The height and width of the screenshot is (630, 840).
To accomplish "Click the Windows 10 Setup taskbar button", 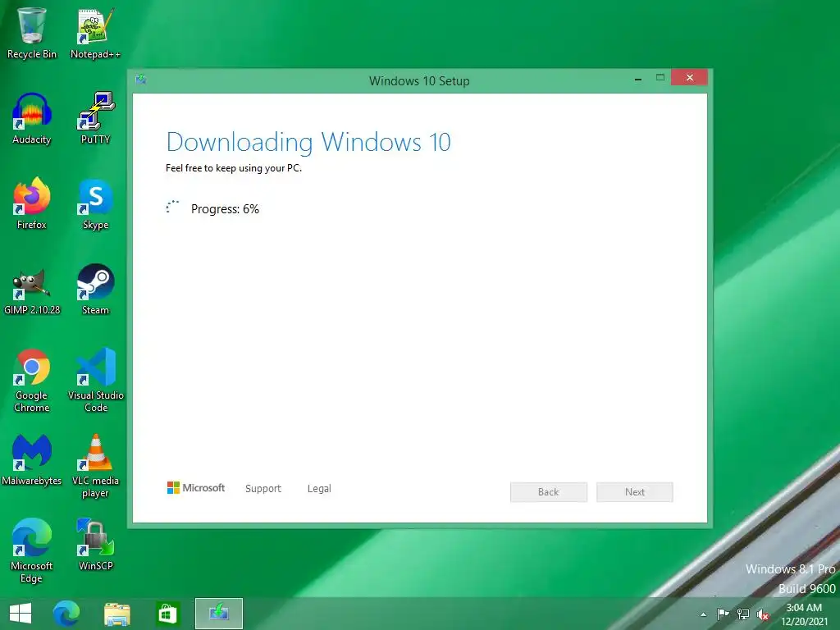I will coord(218,614).
